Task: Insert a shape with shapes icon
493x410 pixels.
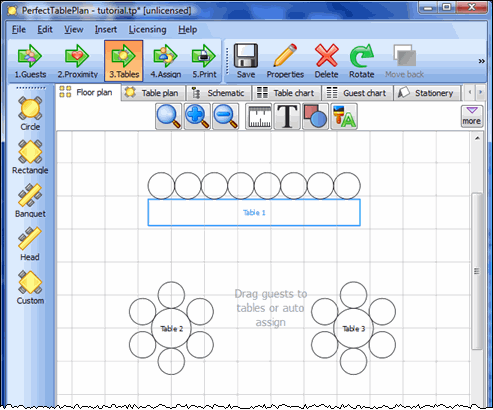Action: (x=315, y=116)
